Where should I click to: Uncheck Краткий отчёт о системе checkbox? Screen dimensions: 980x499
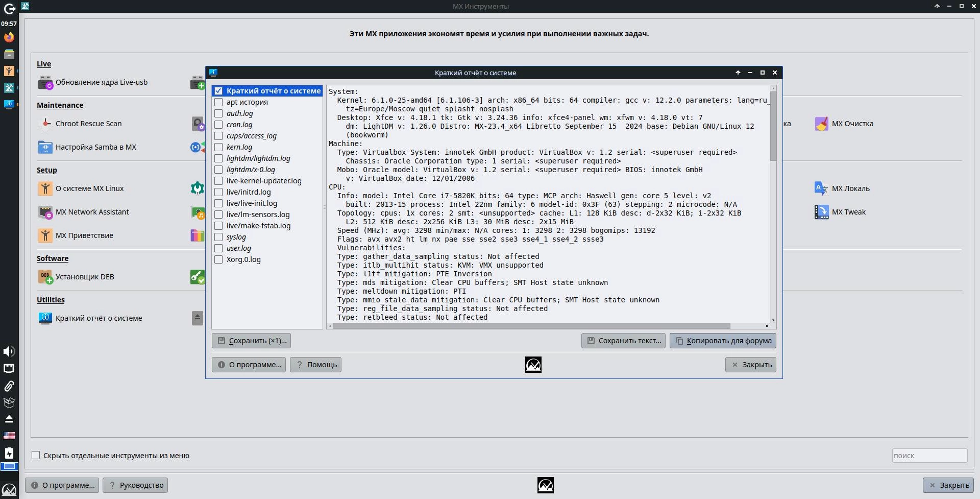tap(218, 91)
